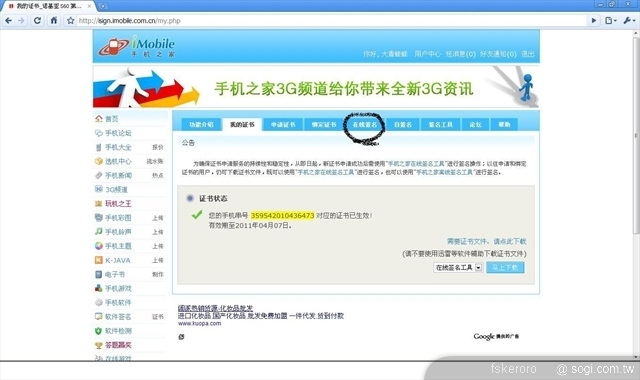The width and height of the screenshot is (640, 380).
Task: Click 3G频道 sidebar icon
Action: tap(98, 189)
